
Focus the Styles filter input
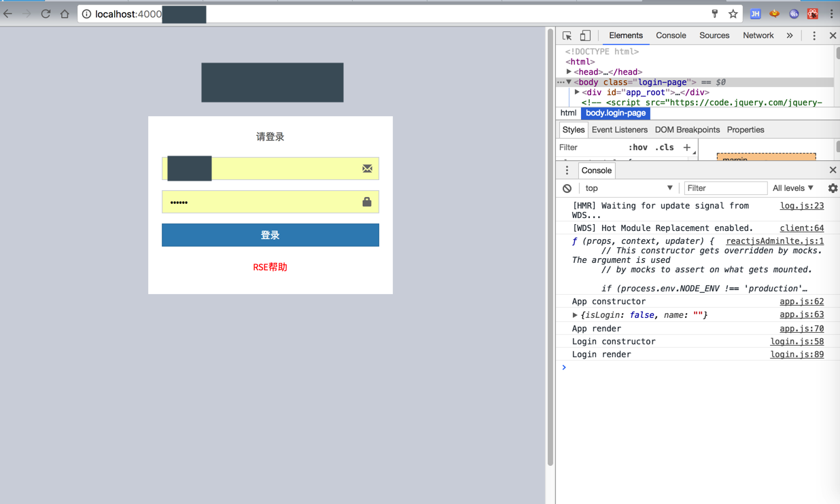590,147
